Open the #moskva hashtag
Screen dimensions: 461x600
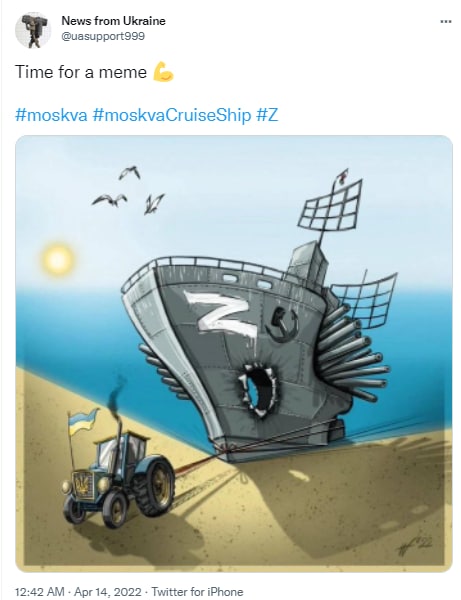pos(51,115)
